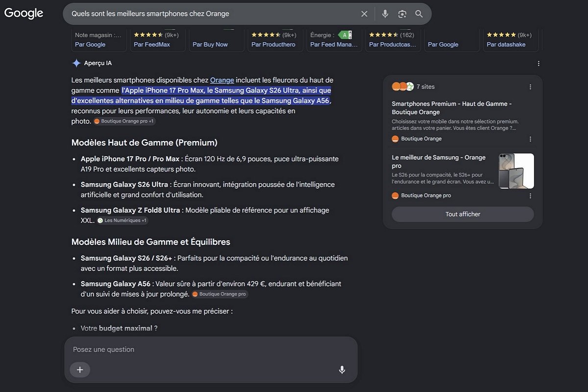The height and width of the screenshot is (392, 588).
Task: Click Samsung Galaxy A56 bullet title
Action: coord(116,283)
